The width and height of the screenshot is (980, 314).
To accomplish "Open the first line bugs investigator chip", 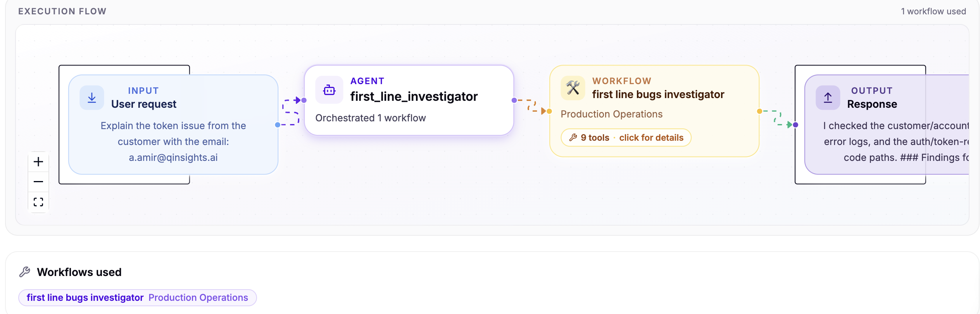I will tap(138, 298).
